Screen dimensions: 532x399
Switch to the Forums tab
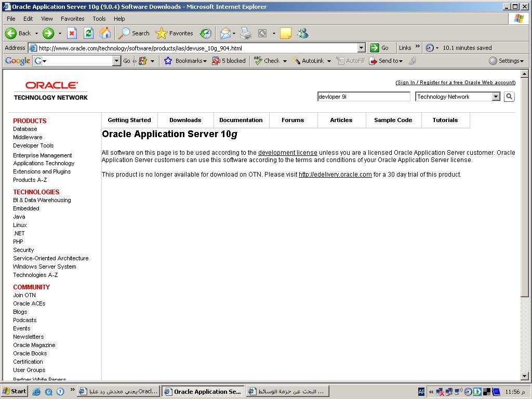coord(293,120)
